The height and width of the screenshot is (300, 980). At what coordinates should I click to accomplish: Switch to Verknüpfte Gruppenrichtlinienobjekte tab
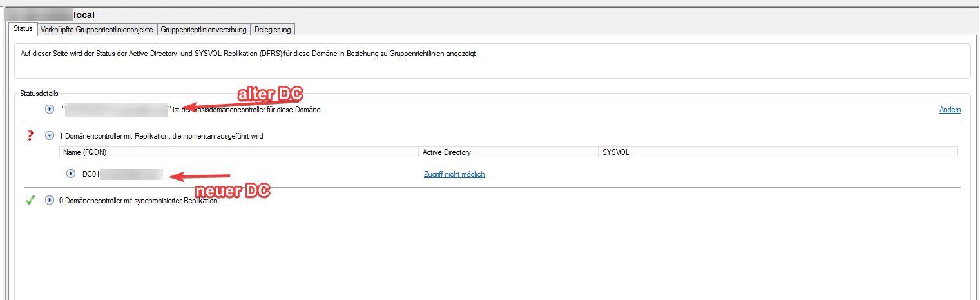[x=96, y=30]
